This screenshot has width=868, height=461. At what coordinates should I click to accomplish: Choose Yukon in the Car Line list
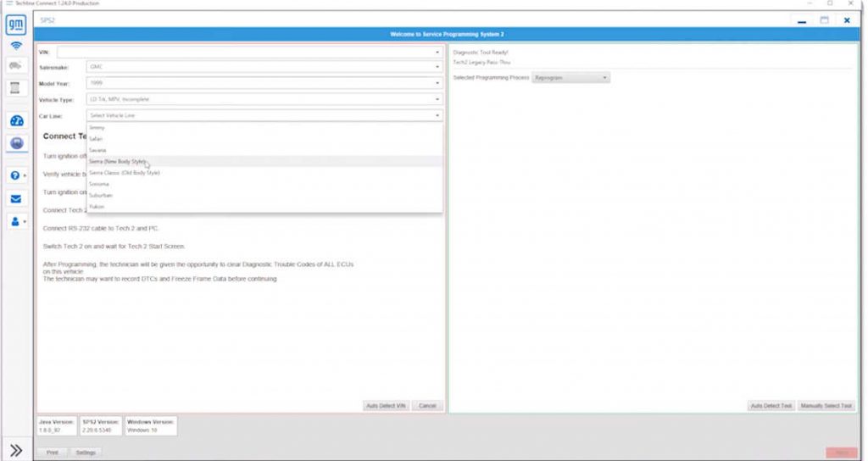[x=97, y=207]
